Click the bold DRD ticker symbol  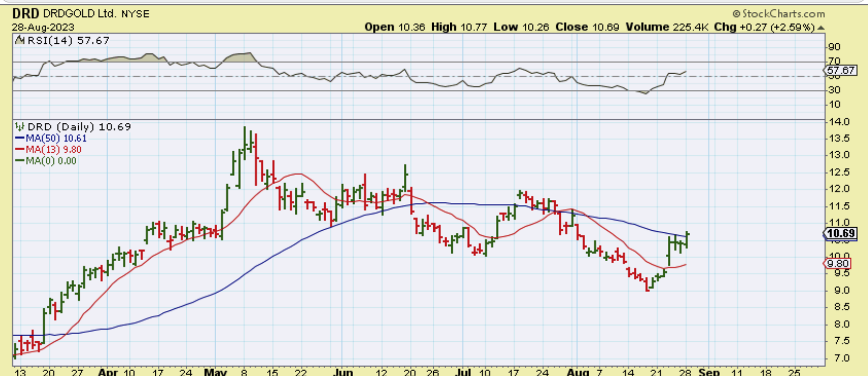click(x=26, y=13)
